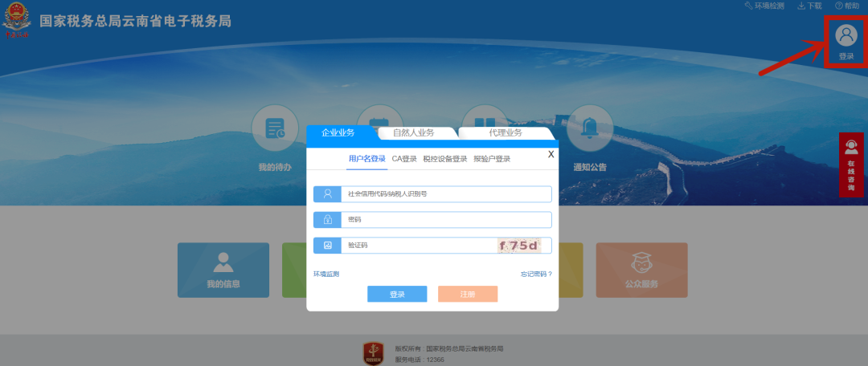Open 忘记密码？ link

tap(536, 274)
